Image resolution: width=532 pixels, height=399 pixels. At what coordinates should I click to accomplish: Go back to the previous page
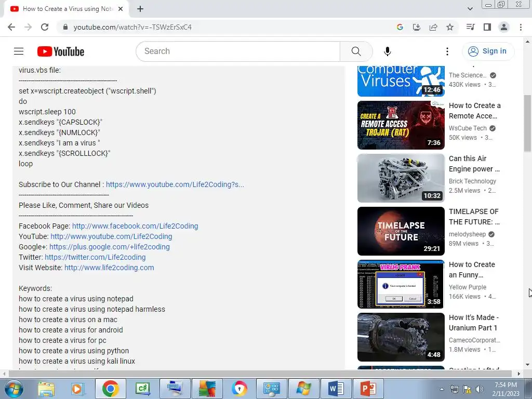11,27
